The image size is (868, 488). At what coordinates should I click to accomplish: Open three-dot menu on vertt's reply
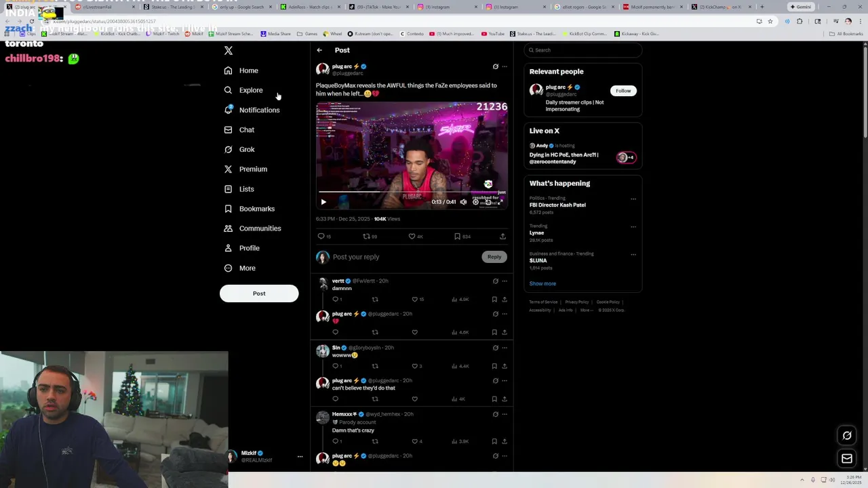click(505, 281)
